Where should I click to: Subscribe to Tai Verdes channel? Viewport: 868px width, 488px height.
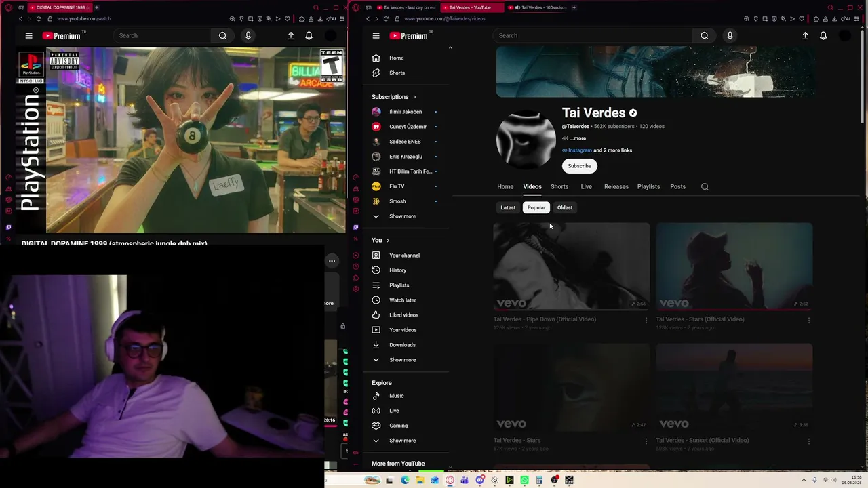point(579,166)
